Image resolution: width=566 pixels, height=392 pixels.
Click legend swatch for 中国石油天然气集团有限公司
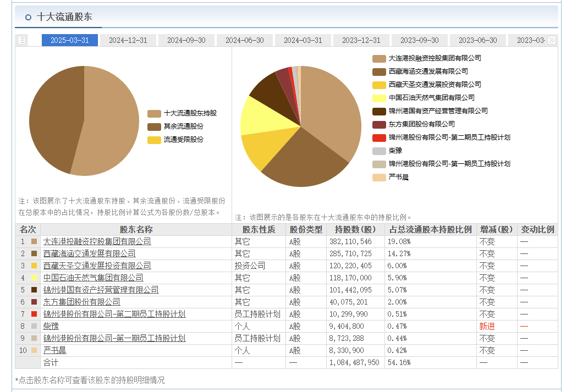379,98
